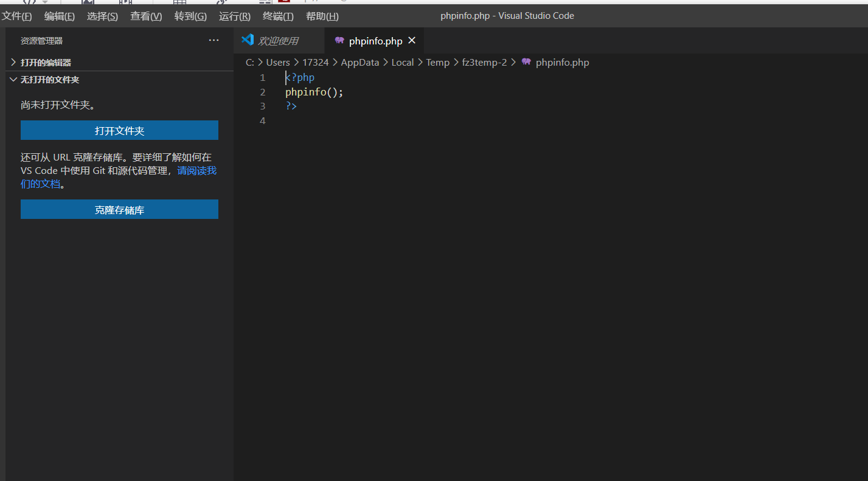Viewport: 868px width, 481px height.
Task: Open the explorer more actions ellipsis
Action: click(x=214, y=40)
